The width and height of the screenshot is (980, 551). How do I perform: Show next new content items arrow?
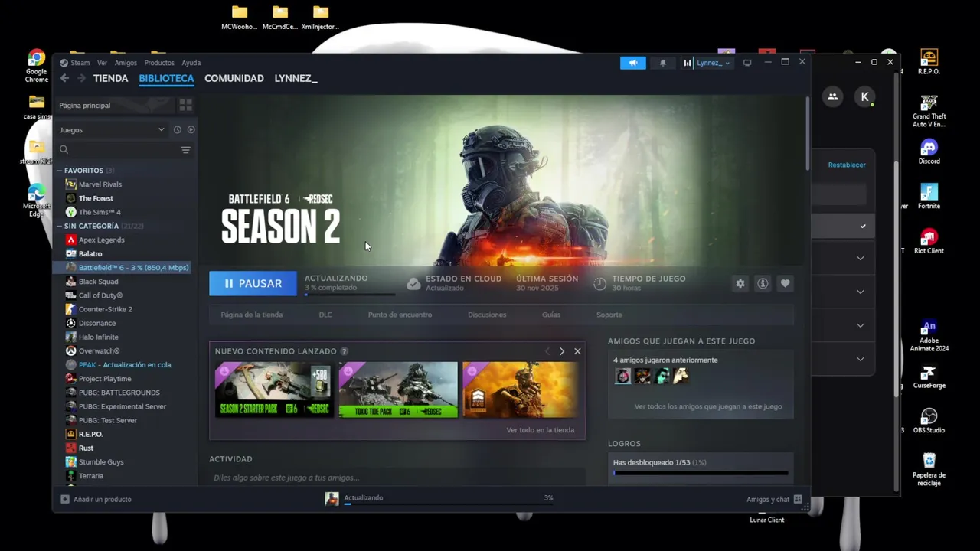tap(562, 351)
